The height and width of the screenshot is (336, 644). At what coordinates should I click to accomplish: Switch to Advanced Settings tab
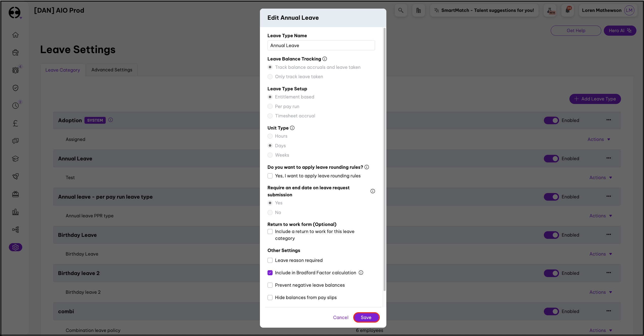click(112, 70)
